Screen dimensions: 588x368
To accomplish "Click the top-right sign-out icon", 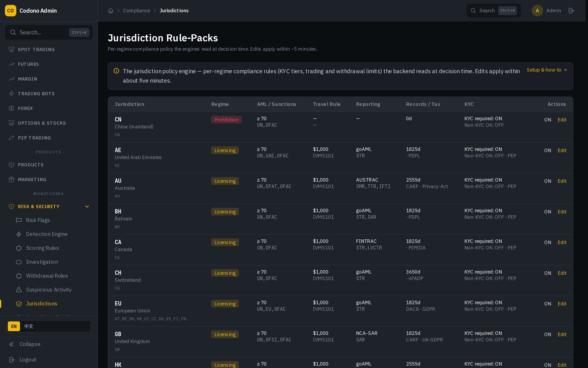I will point(571,10).
